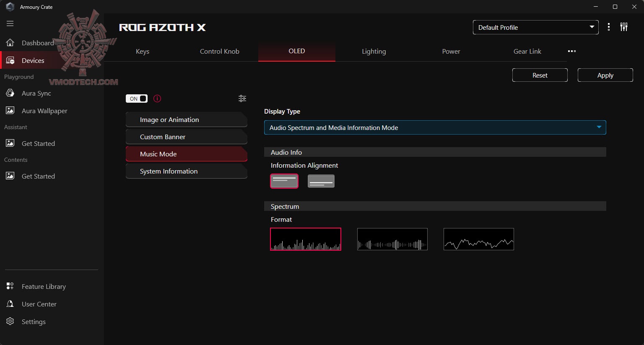Click the Display Type label
This screenshot has width=644, height=345.
coord(282,112)
